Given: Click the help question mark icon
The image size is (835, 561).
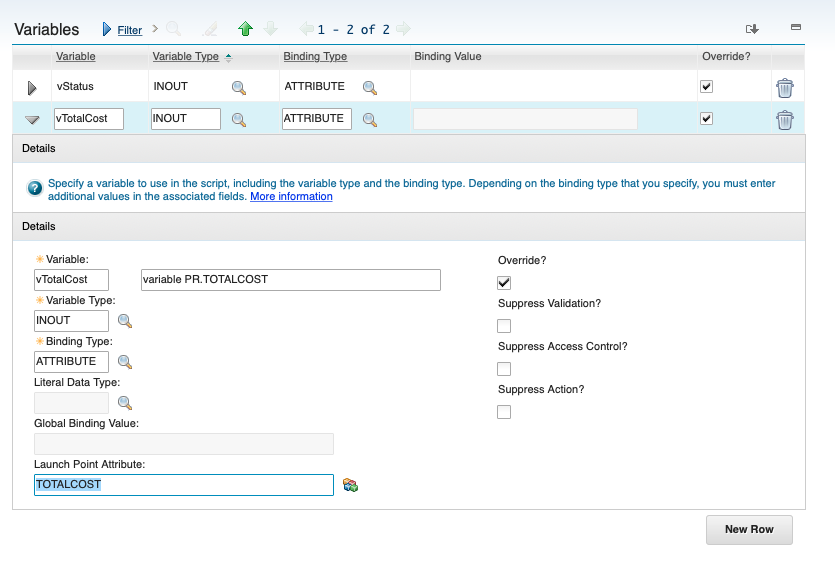Looking at the screenshot, I should 35,188.
